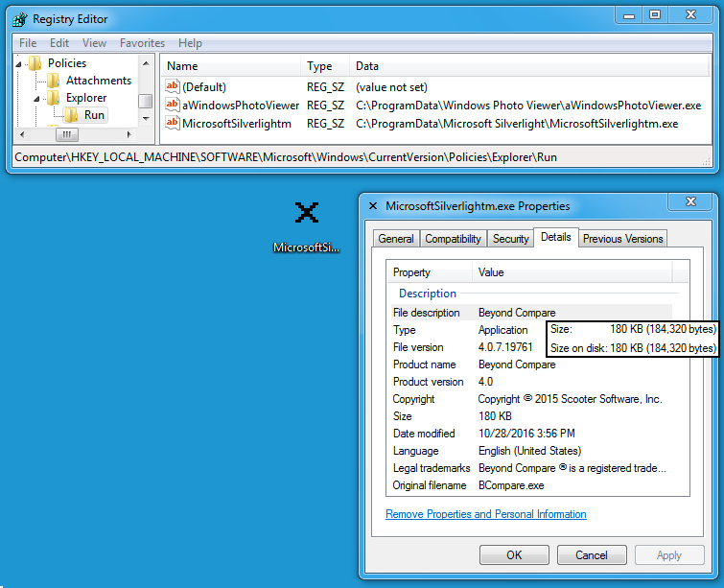Open the Favorites menu
Image resolution: width=724 pixels, height=588 pixels.
tap(142, 43)
